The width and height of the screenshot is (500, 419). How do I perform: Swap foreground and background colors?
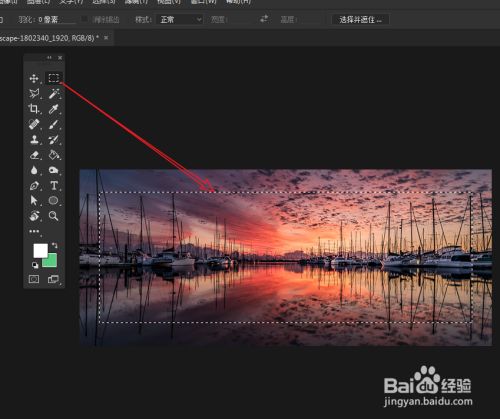coord(54,245)
